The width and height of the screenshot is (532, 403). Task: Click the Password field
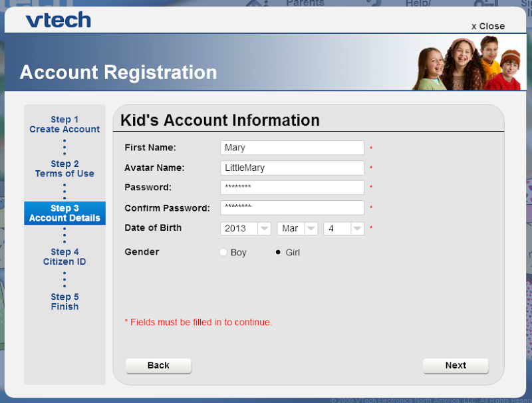coord(292,188)
